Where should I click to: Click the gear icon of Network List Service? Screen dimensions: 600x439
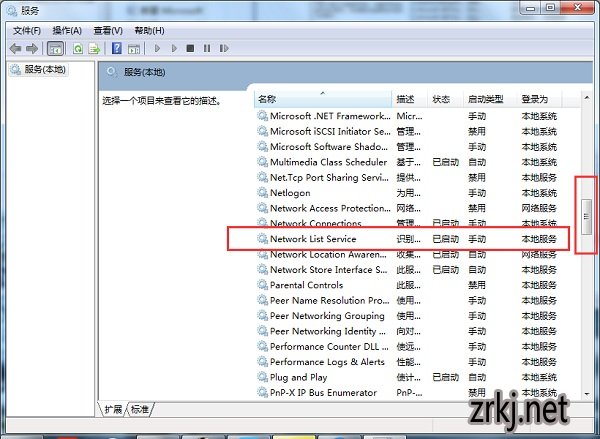[262, 238]
